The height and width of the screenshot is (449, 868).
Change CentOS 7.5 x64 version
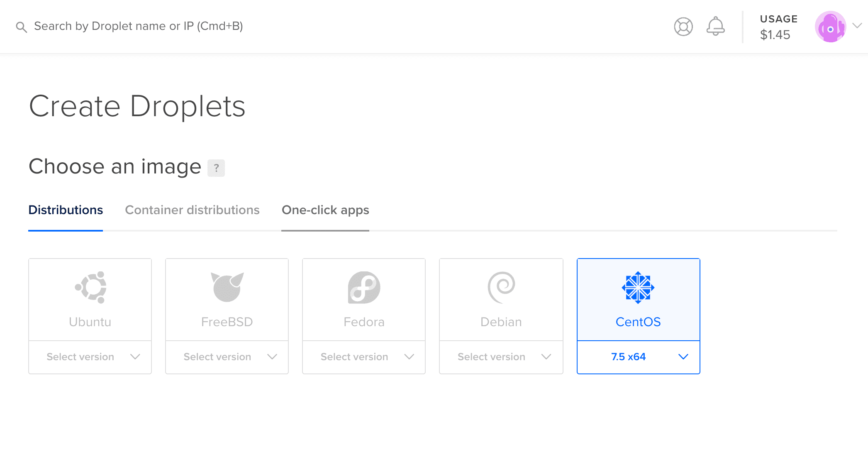click(639, 357)
